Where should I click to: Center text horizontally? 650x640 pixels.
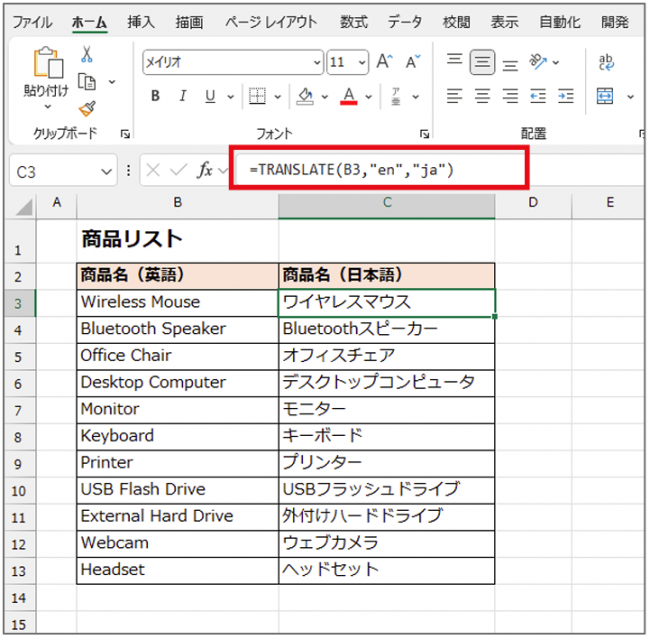click(x=482, y=96)
